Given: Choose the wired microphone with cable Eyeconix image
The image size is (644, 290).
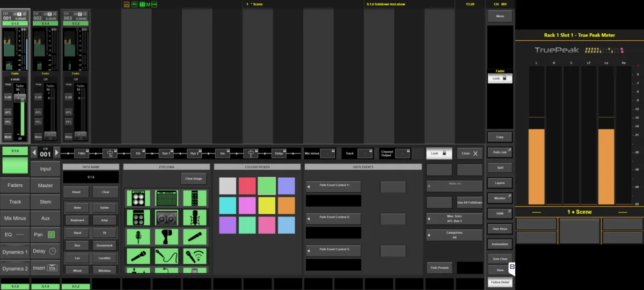Looking at the screenshot, I should tap(166, 256).
